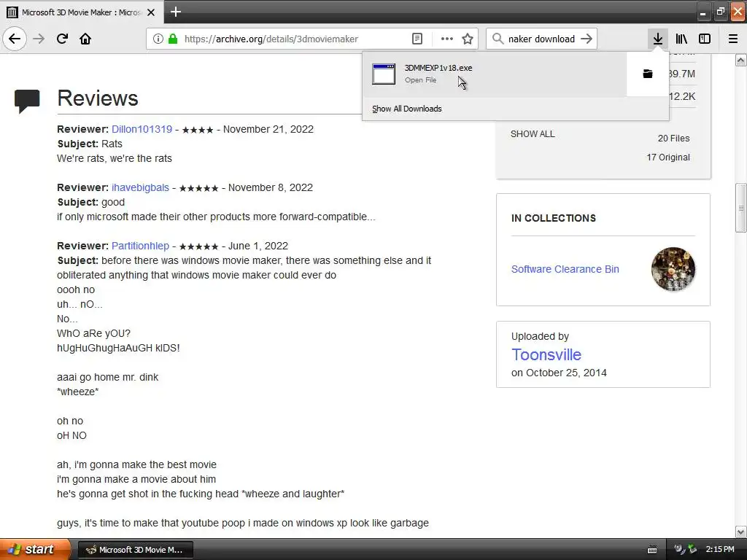Reload the current page
This screenshot has height=560, width=747.
(62, 39)
